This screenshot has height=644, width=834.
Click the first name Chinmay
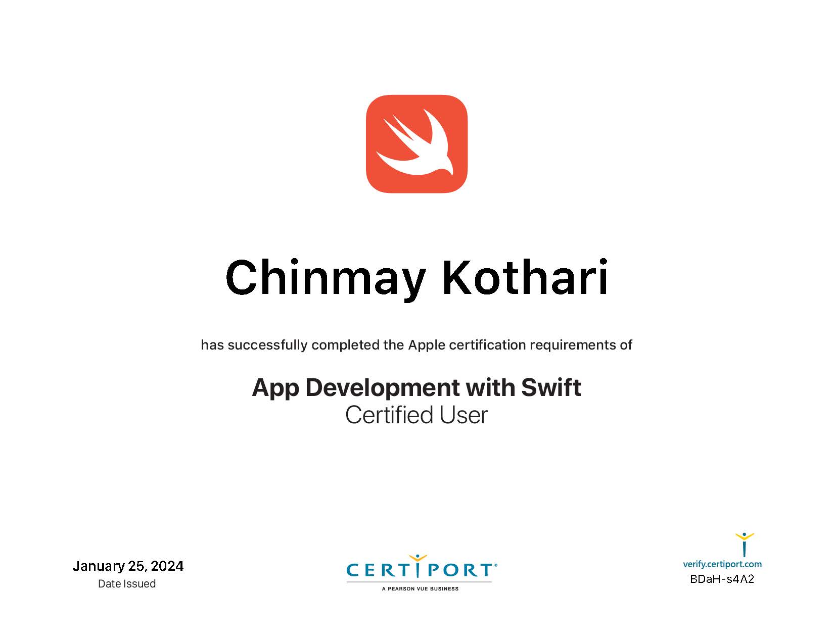coord(325,278)
